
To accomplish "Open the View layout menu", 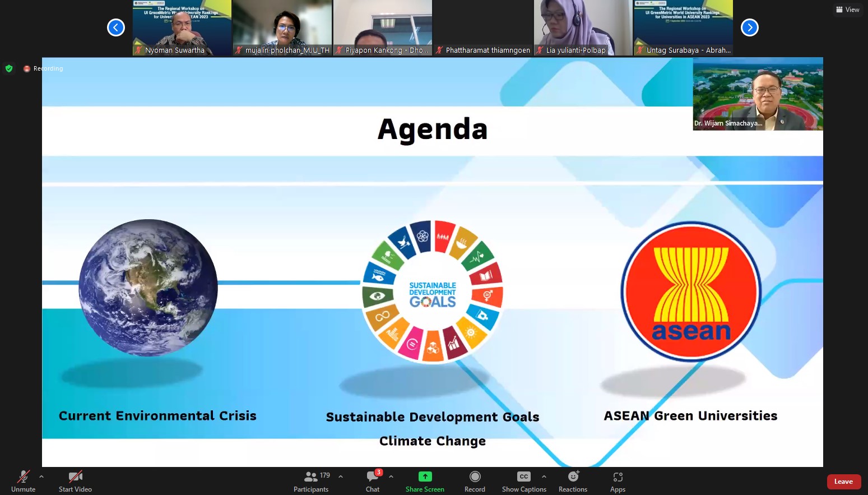I will click(x=847, y=10).
